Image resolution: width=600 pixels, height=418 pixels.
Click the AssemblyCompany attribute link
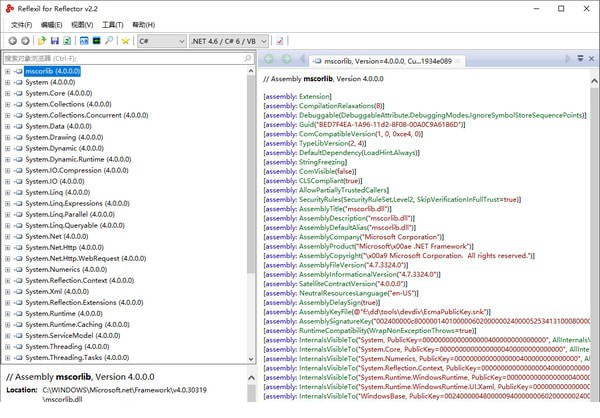329,237
